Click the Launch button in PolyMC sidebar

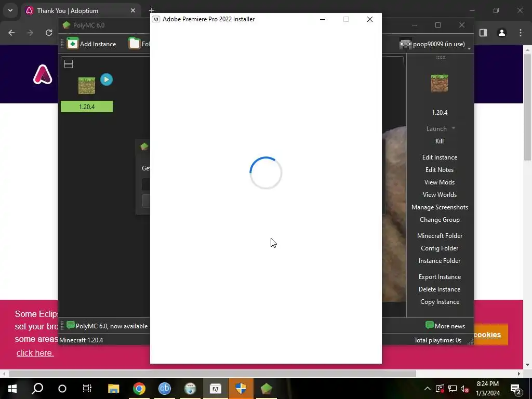click(x=436, y=129)
